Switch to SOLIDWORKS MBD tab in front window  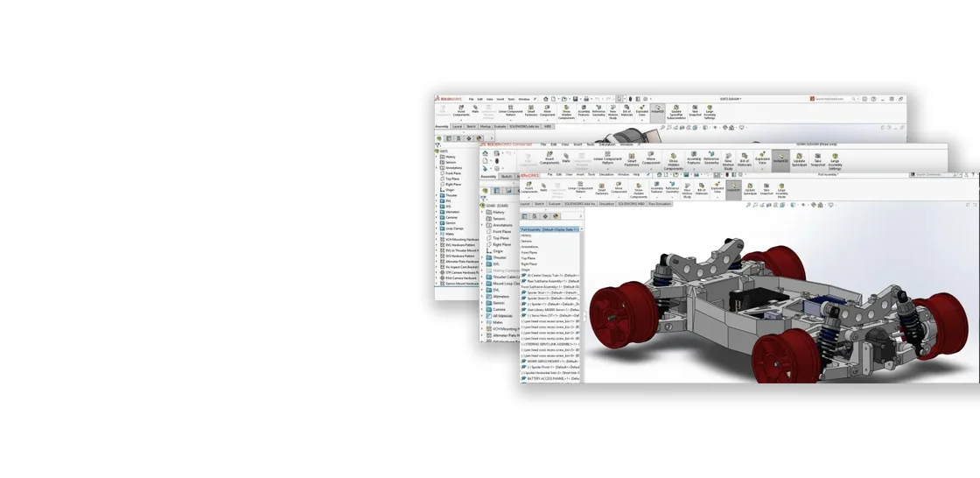[x=631, y=203]
